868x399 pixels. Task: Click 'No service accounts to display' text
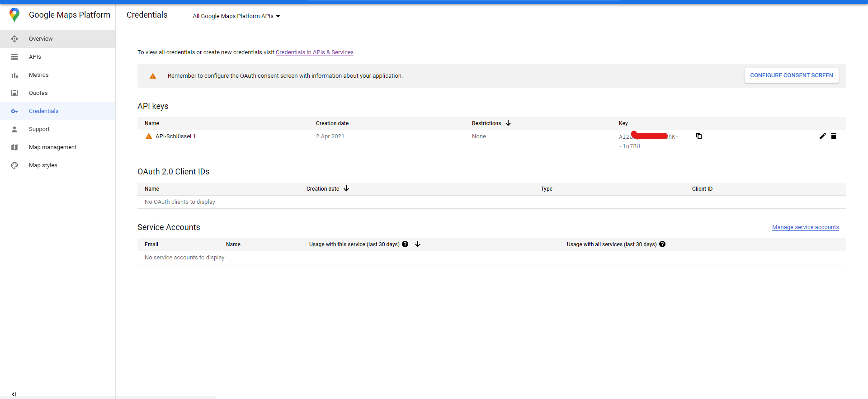[x=184, y=258]
